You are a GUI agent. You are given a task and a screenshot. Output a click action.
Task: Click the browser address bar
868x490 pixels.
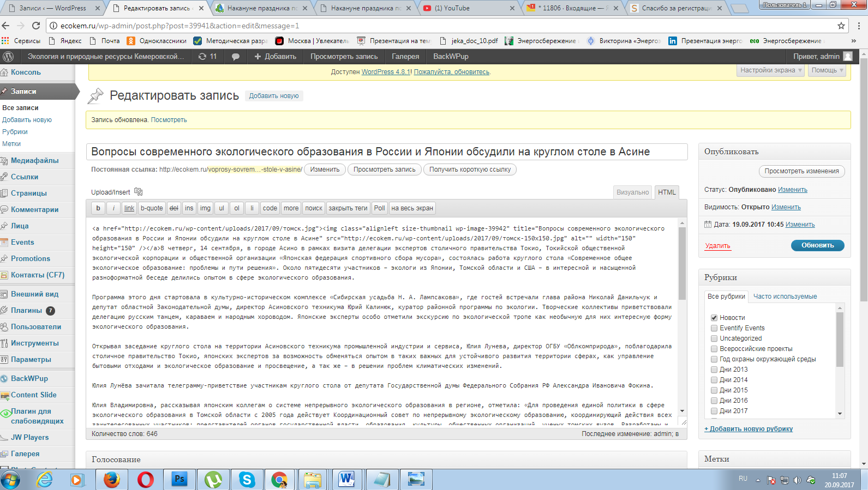(442, 26)
